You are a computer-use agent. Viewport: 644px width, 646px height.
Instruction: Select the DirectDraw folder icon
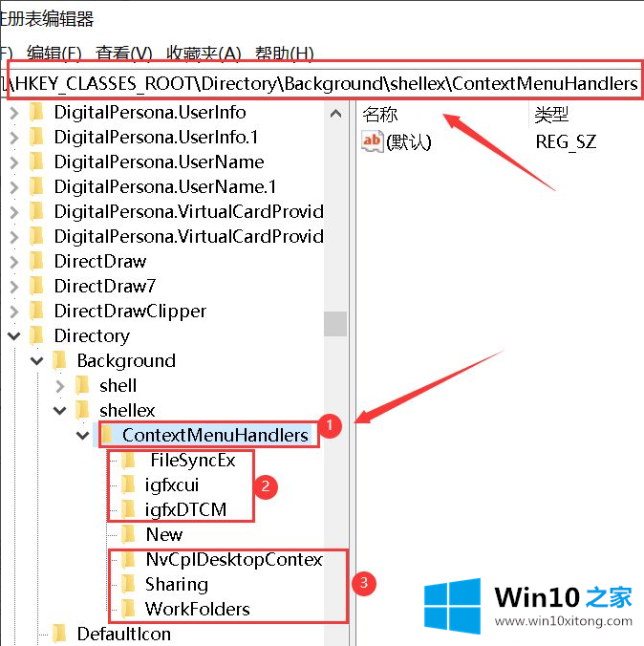pyautogui.click(x=36, y=261)
